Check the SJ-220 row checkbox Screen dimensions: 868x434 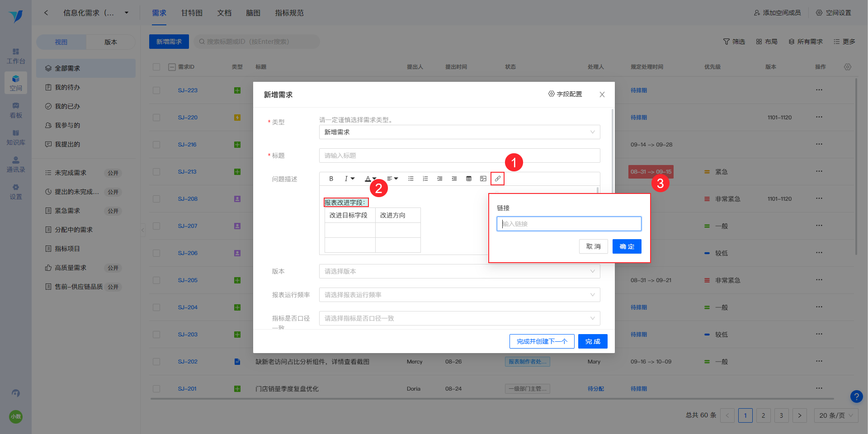click(x=156, y=118)
